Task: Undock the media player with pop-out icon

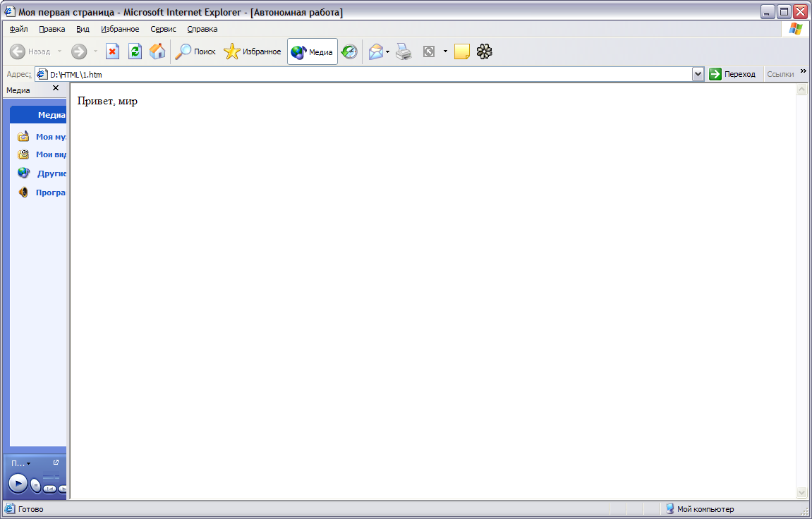Action: pos(56,463)
